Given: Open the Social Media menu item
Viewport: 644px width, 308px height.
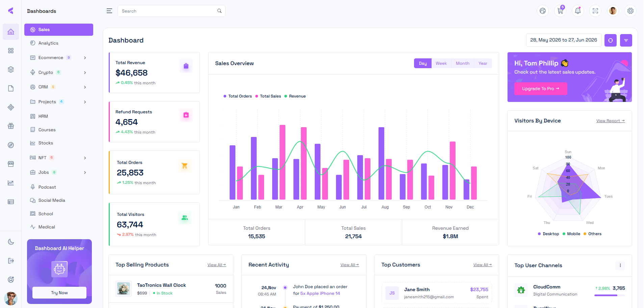Looking at the screenshot, I should point(59,200).
